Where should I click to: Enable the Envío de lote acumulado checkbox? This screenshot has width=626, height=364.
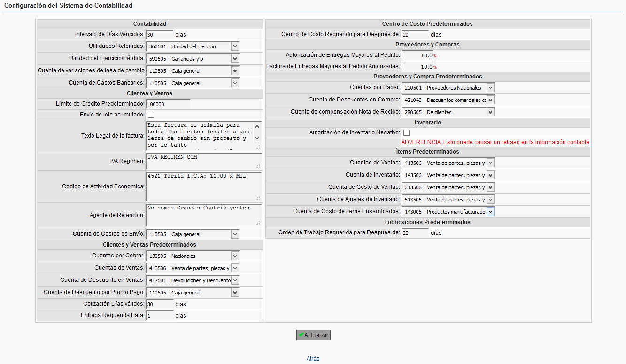tap(151, 115)
